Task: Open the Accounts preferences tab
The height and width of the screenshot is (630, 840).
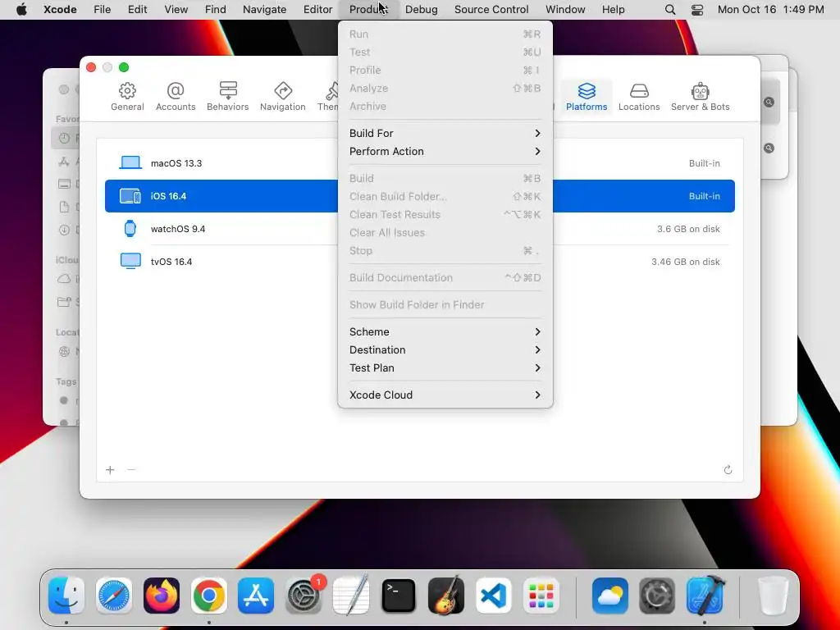Action: coord(176,97)
